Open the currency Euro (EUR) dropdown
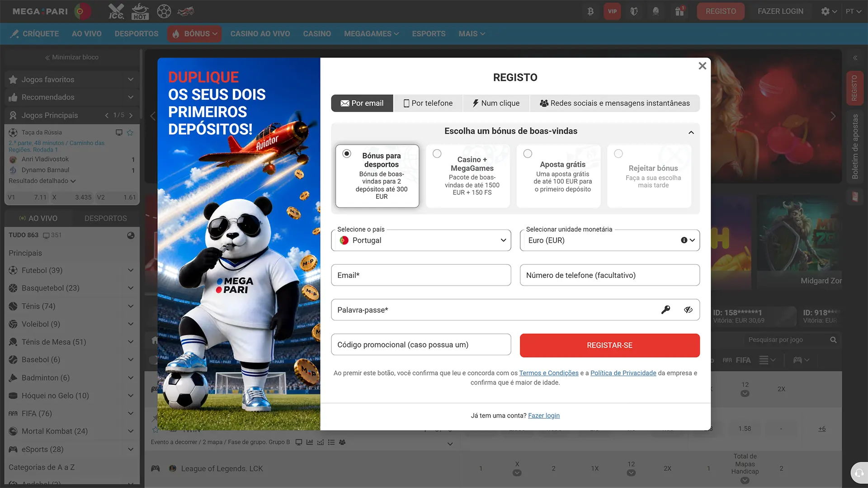 pos(609,240)
